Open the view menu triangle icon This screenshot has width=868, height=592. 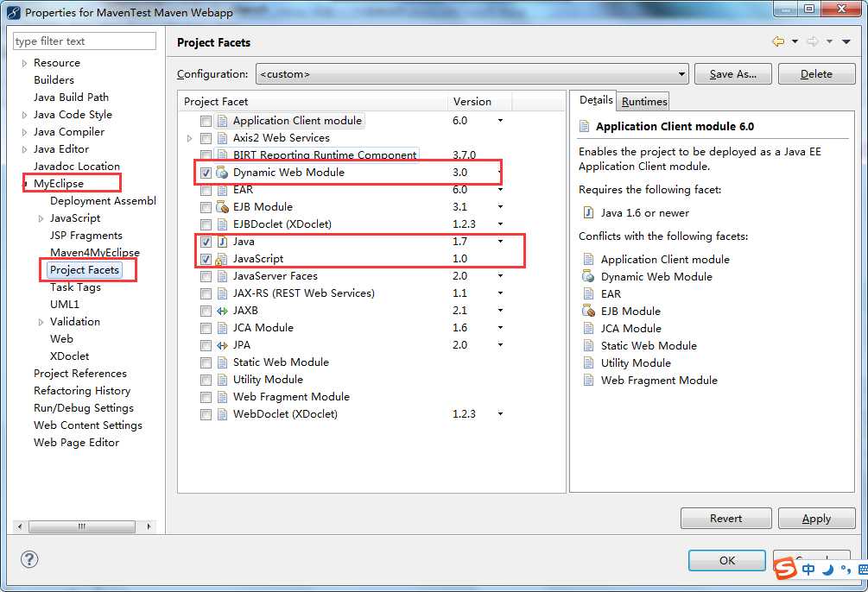click(846, 41)
